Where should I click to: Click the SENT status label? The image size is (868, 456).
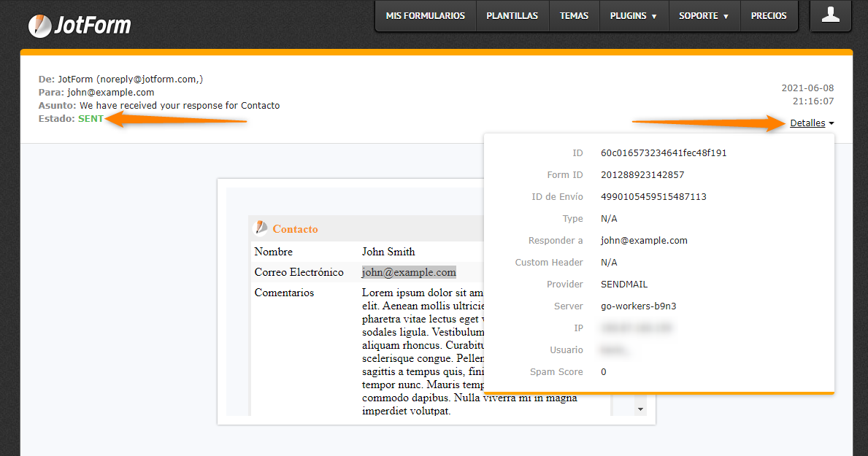[x=91, y=119]
